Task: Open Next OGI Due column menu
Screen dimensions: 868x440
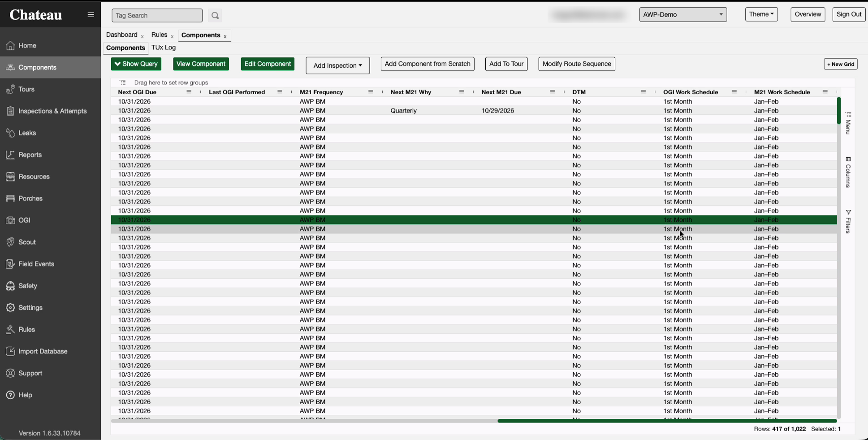Action: (x=189, y=92)
